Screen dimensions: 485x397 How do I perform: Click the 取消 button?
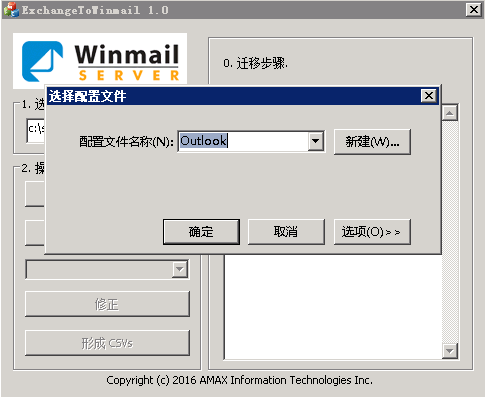click(286, 232)
